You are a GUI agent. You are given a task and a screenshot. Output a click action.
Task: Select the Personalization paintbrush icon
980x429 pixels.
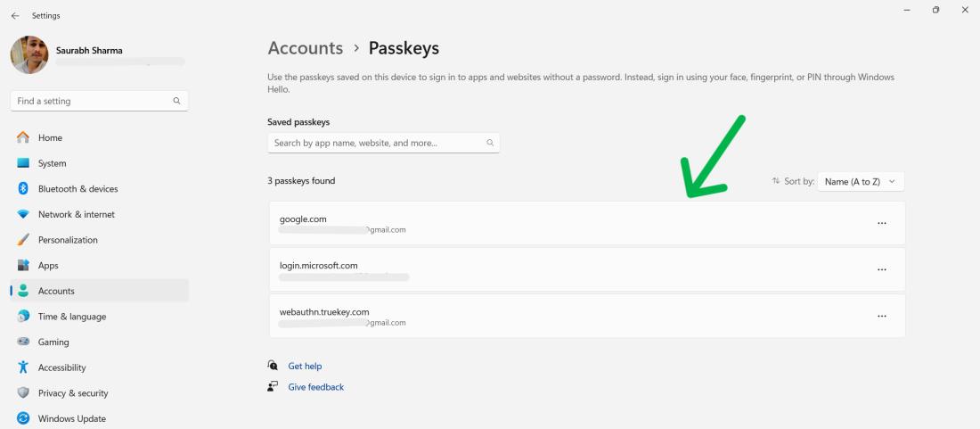pyautogui.click(x=23, y=240)
